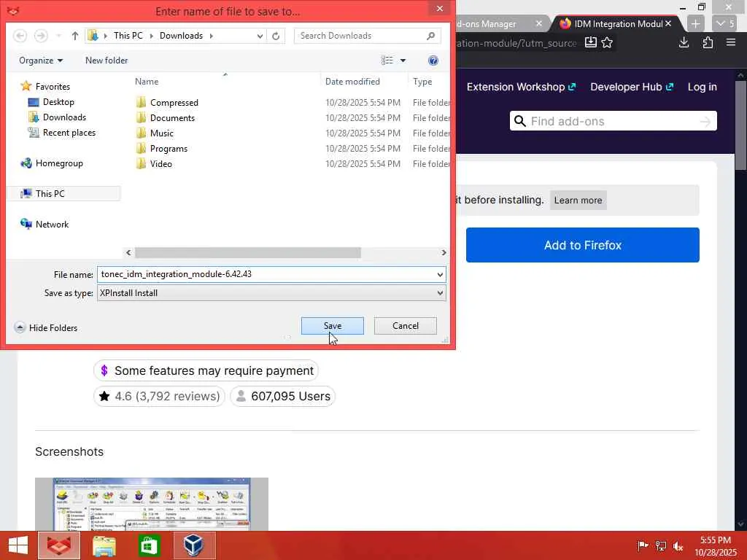747x560 pixels.
Task: Open the dialog help icon
Action: (433, 61)
